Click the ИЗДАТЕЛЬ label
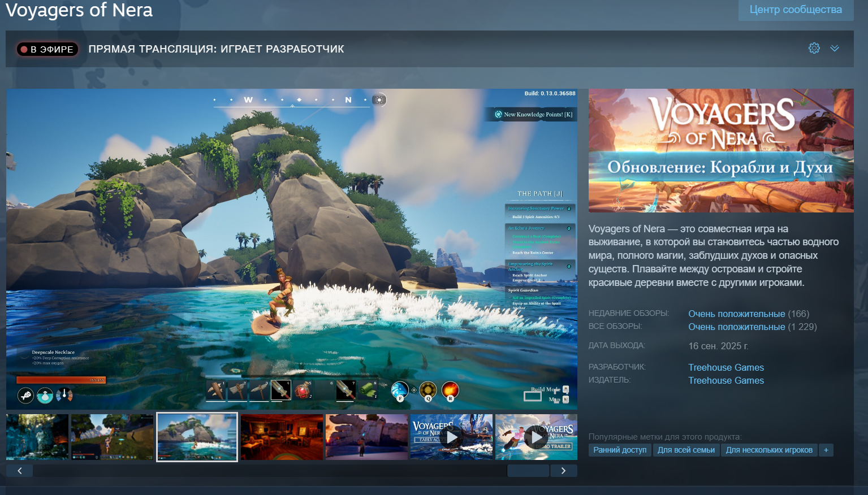The image size is (868, 495). 610,380
